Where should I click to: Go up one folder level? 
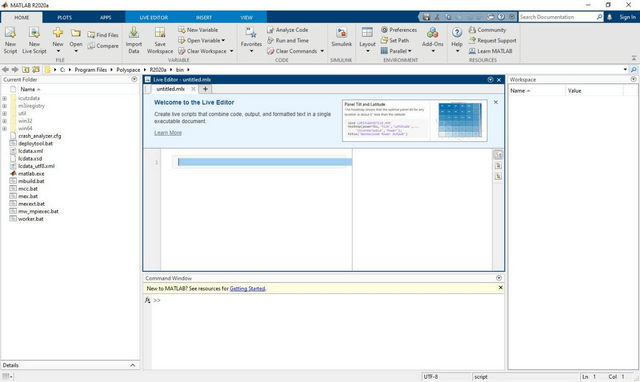(26, 70)
